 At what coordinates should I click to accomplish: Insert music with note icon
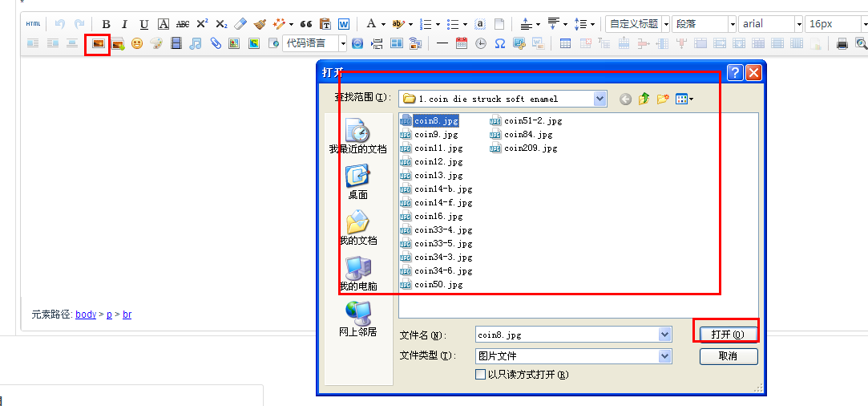tap(196, 43)
